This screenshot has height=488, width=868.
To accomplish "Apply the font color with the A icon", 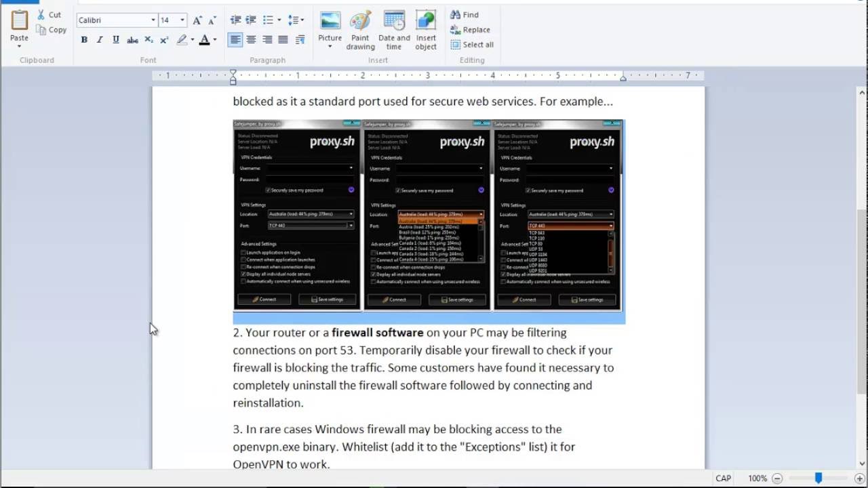I will point(204,40).
